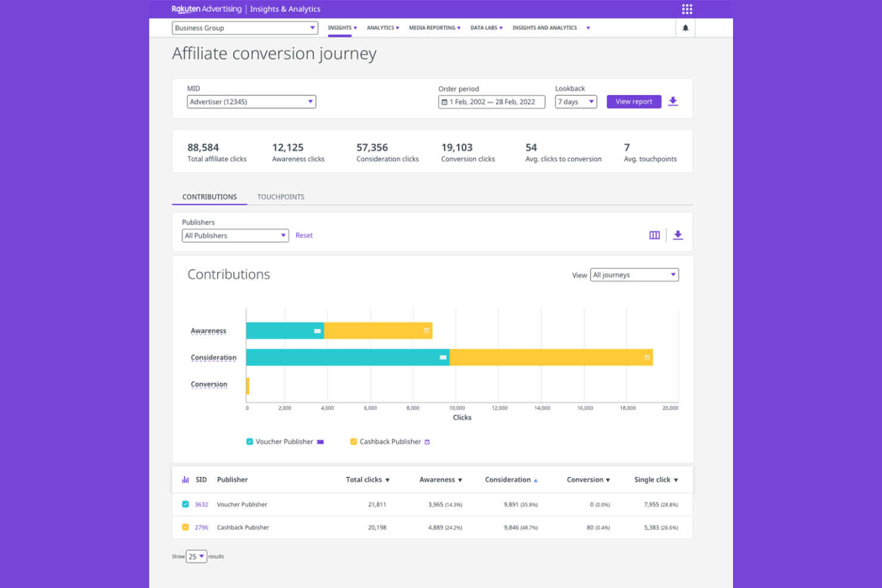Switch to the Contributions tab
The width and height of the screenshot is (882, 588).
tap(210, 197)
